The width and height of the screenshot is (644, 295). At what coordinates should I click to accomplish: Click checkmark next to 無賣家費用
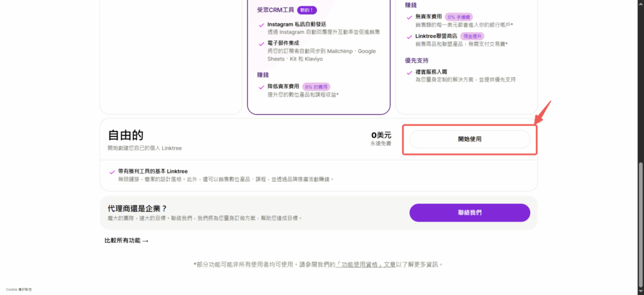(x=409, y=18)
